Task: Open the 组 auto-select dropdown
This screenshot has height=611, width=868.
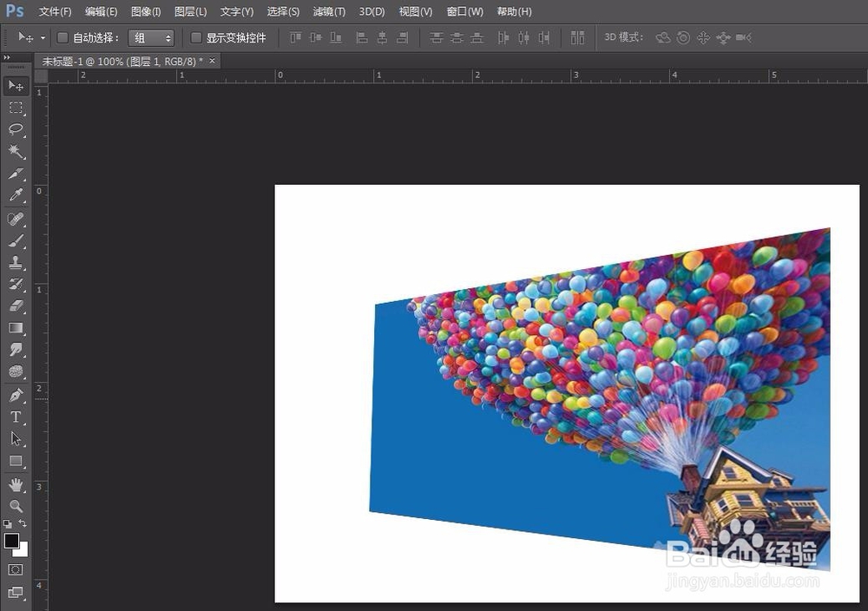Action: click(151, 37)
